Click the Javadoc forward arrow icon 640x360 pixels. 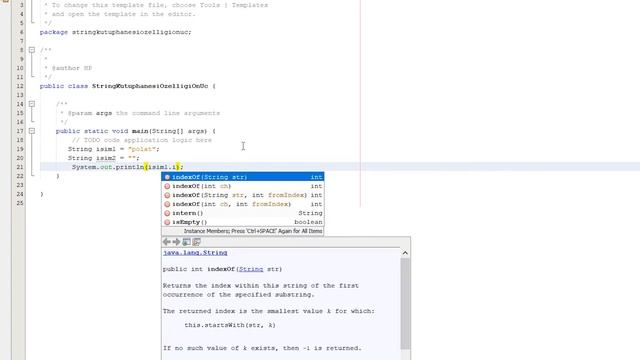(x=176, y=242)
